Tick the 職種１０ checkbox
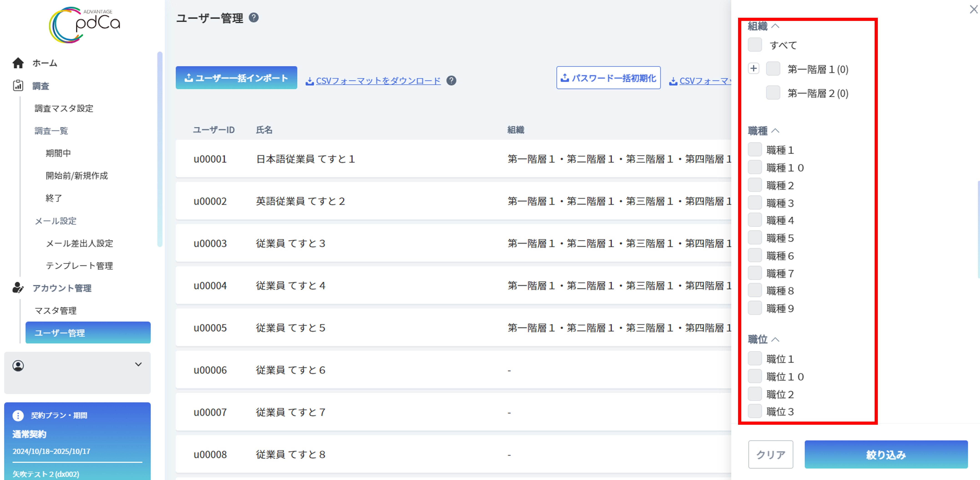Screen dimensions: 980x480 [755, 167]
